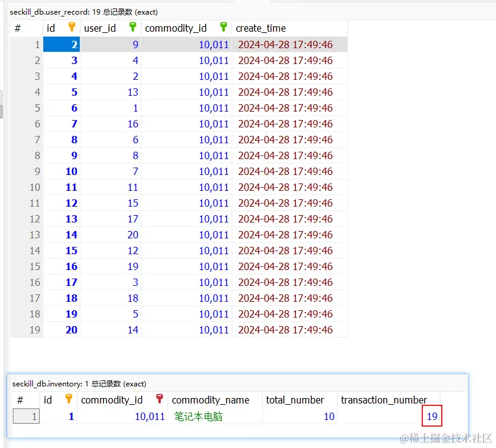Viewport: 496px width, 448px height.
Task: Select user_id cell 17 in row 12
Action: (110, 219)
